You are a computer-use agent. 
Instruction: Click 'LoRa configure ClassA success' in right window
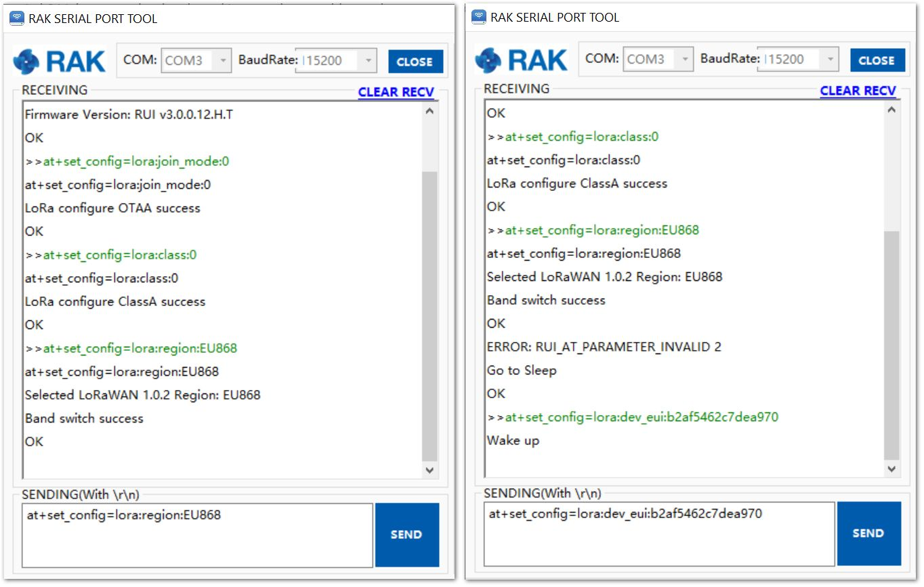[577, 183]
